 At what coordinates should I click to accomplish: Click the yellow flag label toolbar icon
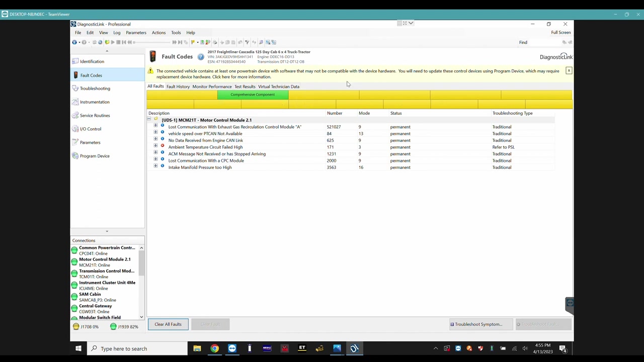pyautogui.click(x=193, y=42)
